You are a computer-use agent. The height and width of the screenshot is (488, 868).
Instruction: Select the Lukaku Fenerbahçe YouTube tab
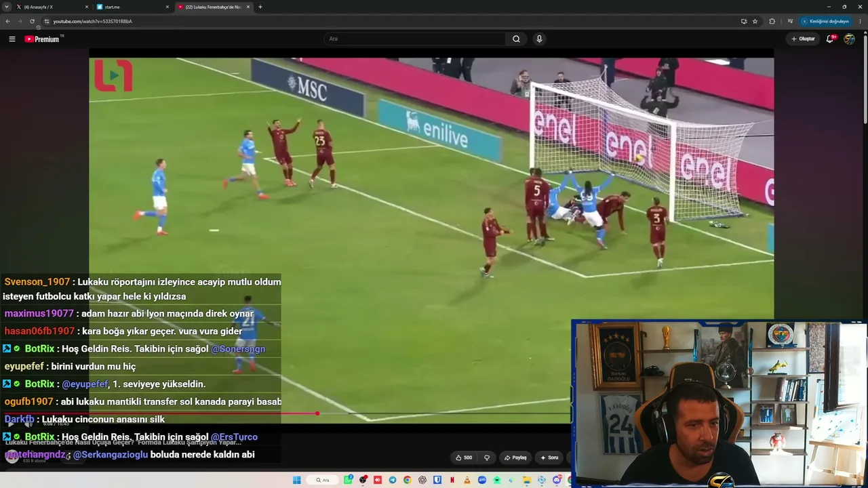point(214,7)
